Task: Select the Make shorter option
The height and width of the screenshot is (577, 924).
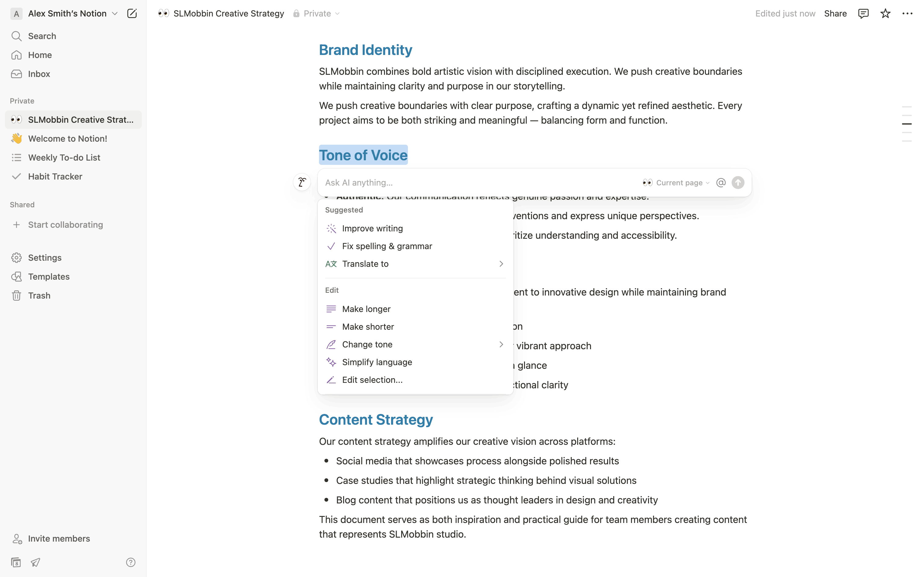Action: [368, 327]
